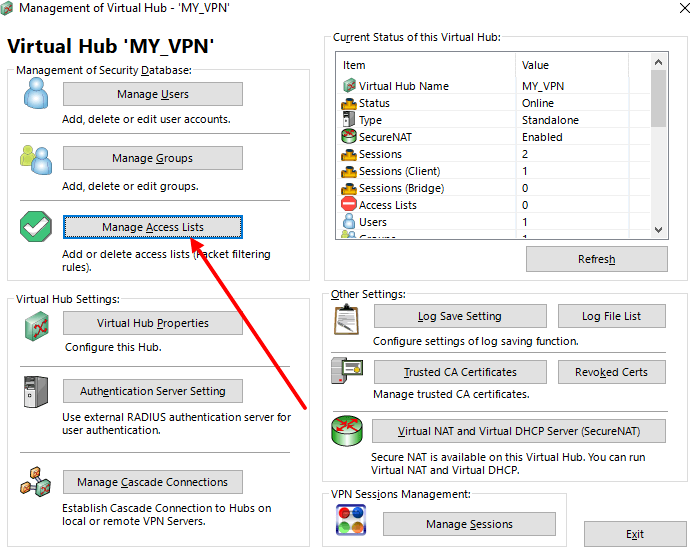This screenshot has width=696, height=553.
Task: Click the Manage Groups two-people icon
Action: [x=35, y=159]
